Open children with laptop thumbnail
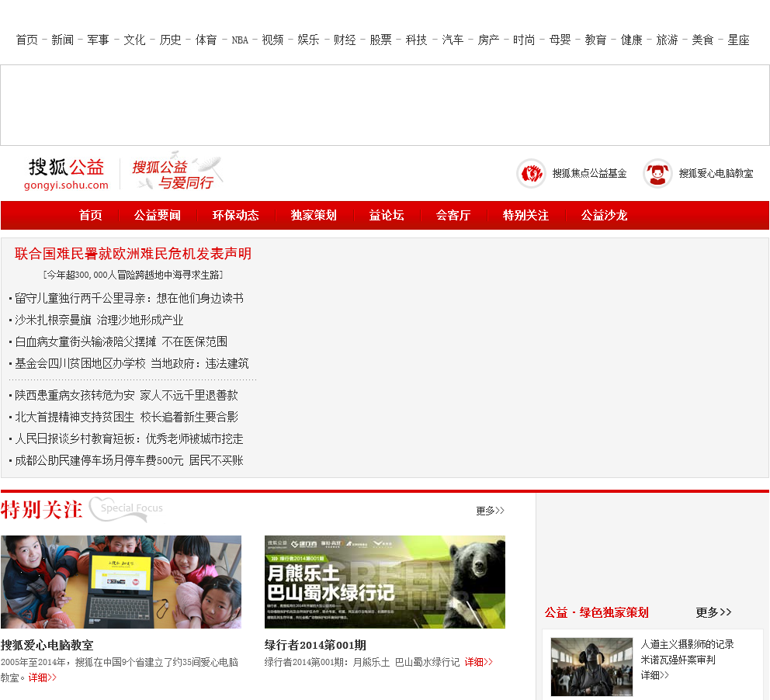Image resolution: width=770 pixels, height=700 pixels. (121, 582)
